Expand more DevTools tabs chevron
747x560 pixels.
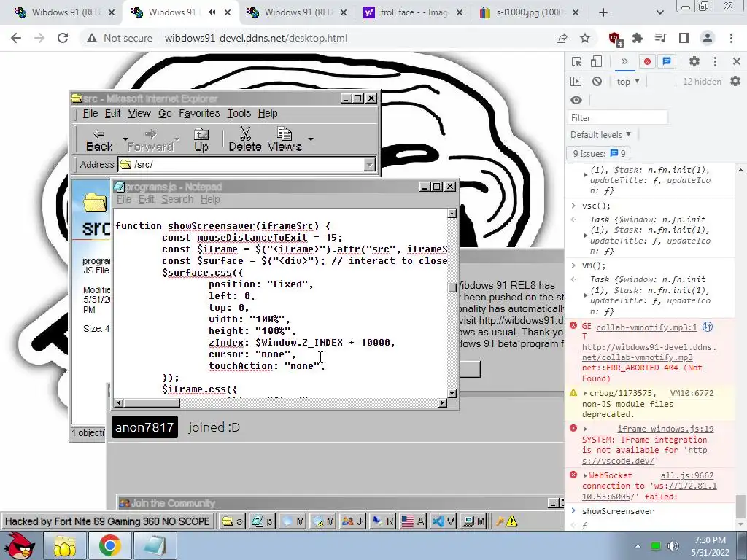[x=624, y=61]
